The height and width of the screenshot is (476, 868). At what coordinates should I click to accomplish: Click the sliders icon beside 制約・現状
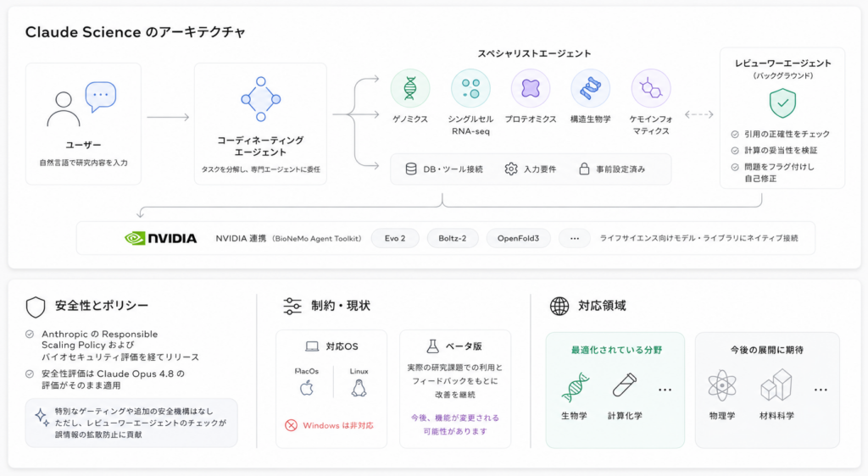[x=292, y=306]
